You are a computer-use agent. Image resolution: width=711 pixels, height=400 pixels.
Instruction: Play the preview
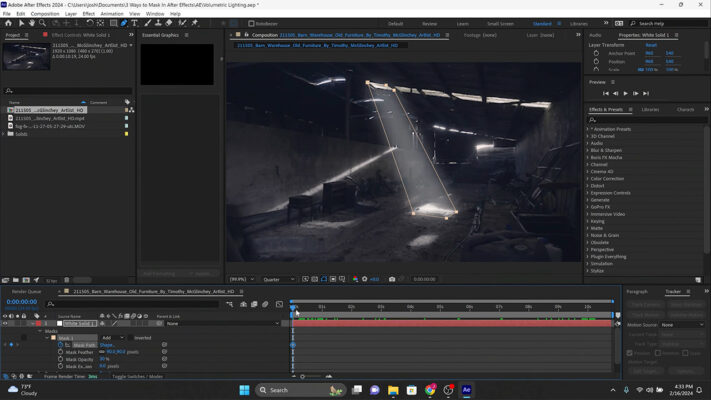(625, 93)
